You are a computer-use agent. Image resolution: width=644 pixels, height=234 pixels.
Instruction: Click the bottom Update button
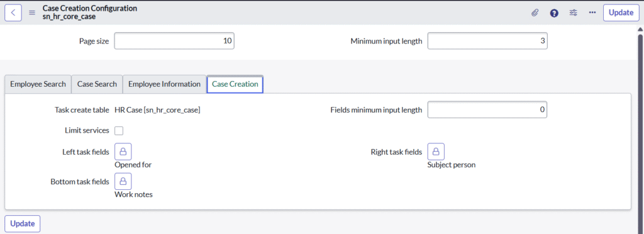pyautogui.click(x=22, y=224)
